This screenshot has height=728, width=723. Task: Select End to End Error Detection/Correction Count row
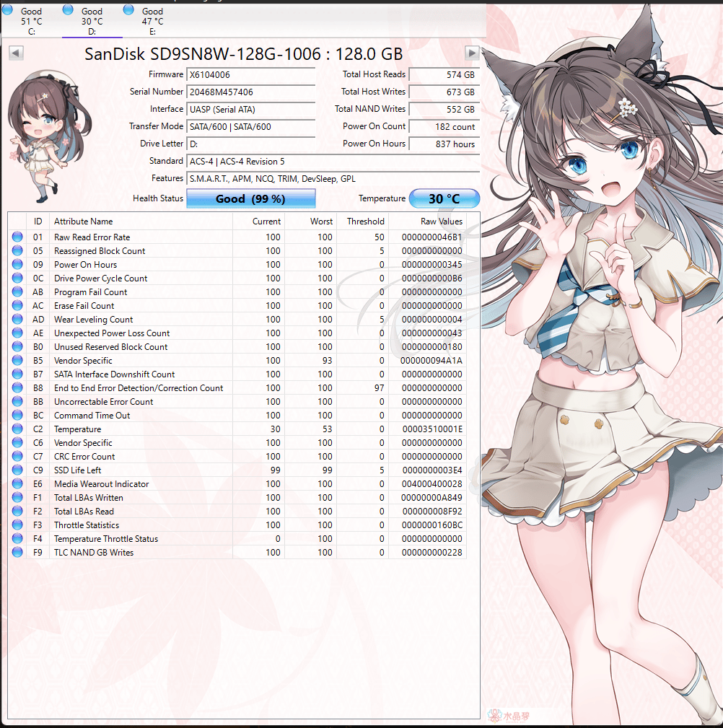(x=237, y=387)
